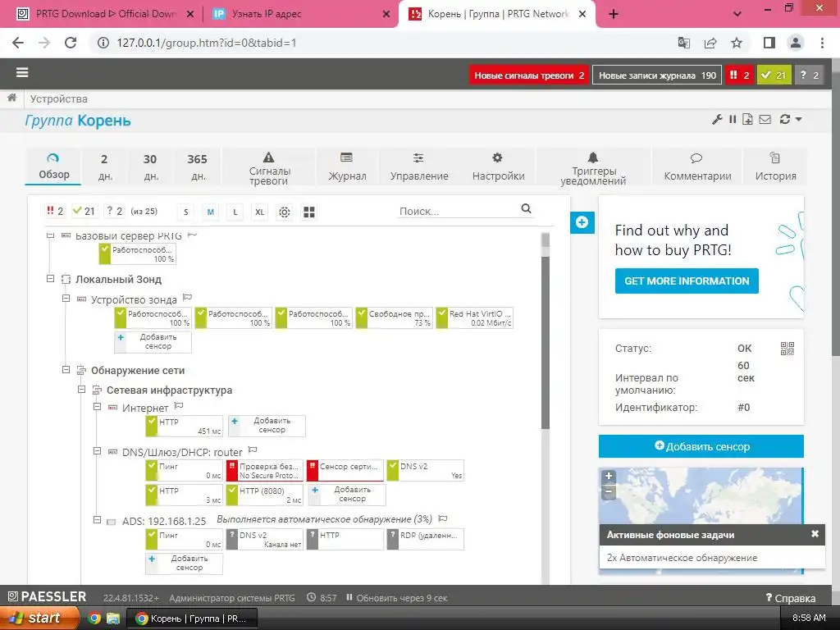Collapse ADS: 192.168.1.25 device
This screenshot has height=630, width=840.
coord(97,519)
